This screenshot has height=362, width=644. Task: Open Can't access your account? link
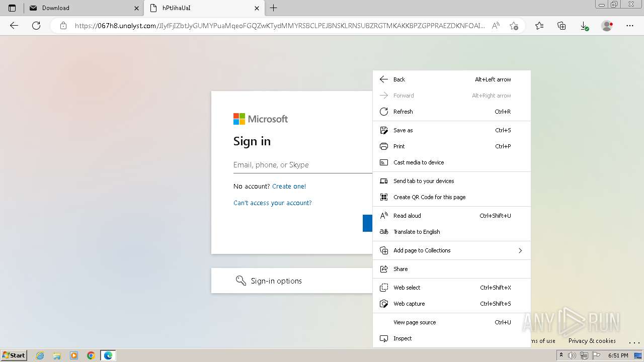tap(272, 203)
